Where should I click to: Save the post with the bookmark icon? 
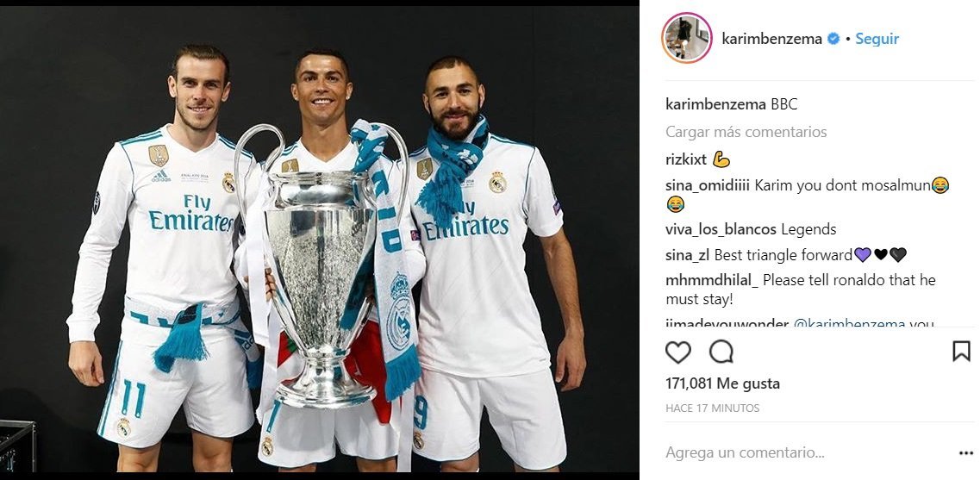961,352
